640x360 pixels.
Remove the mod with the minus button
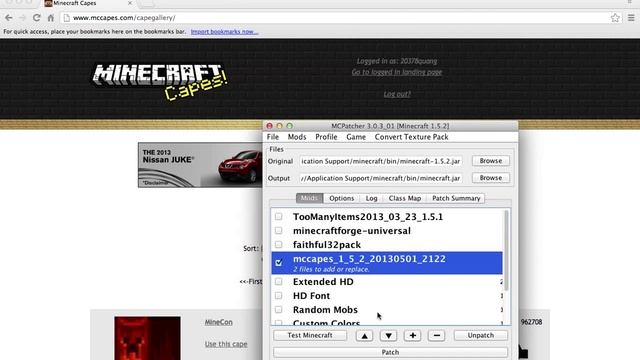point(436,336)
